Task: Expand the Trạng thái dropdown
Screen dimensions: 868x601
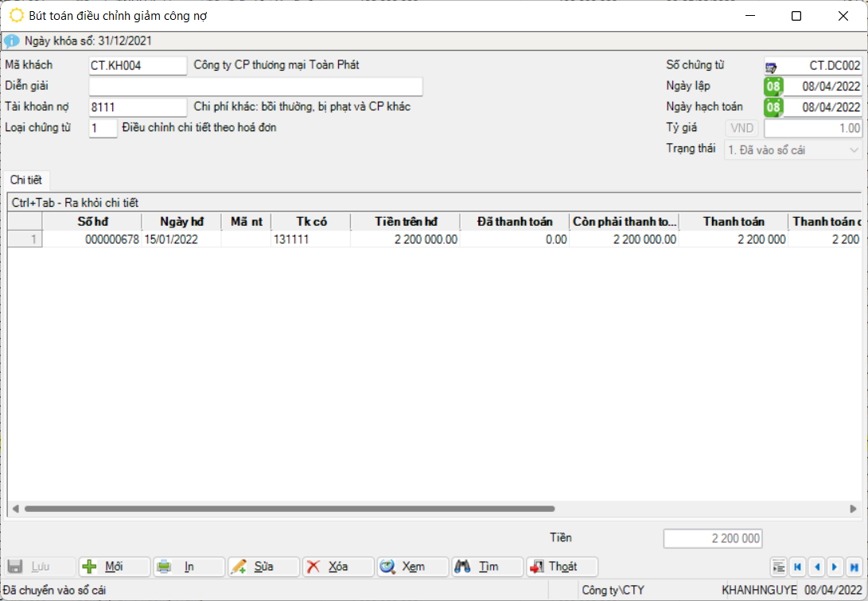Action: pos(854,150)
